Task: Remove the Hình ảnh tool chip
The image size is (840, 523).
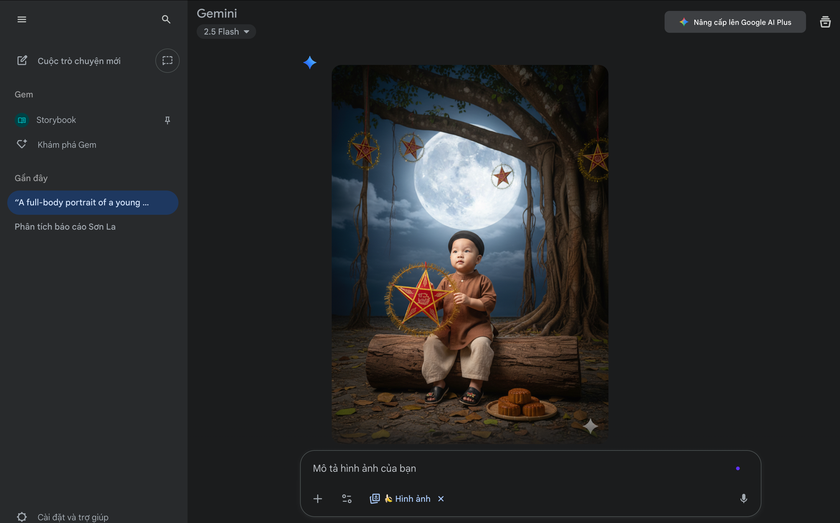Action: coord(441,499)
